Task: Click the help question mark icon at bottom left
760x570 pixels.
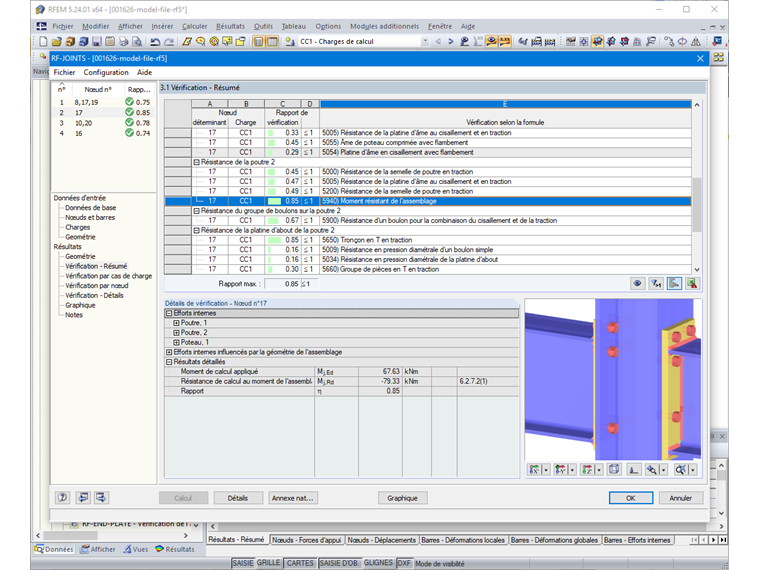Action: [63, 497]
